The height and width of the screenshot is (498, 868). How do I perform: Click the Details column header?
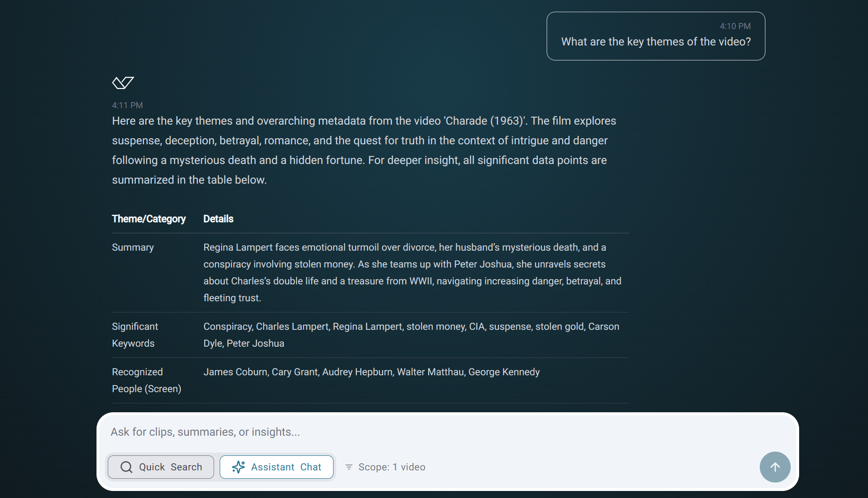coord(218,219)
